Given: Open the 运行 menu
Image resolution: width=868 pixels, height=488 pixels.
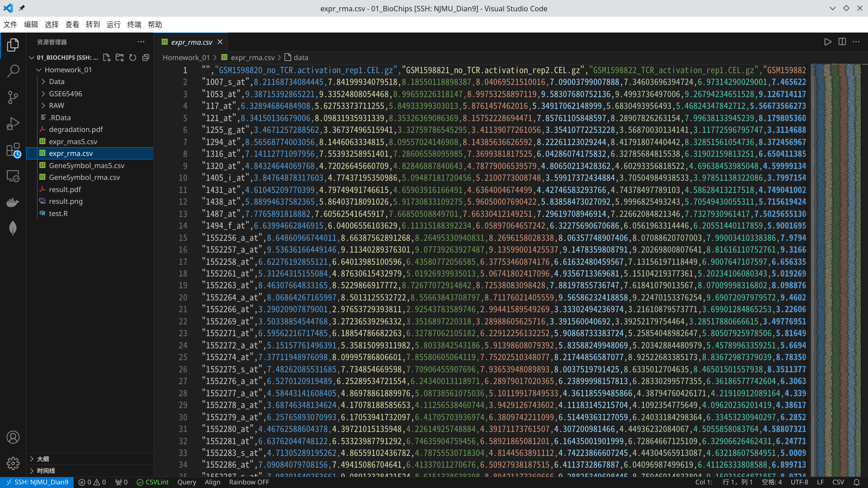Looking at the screenshot, I should 113,24.
